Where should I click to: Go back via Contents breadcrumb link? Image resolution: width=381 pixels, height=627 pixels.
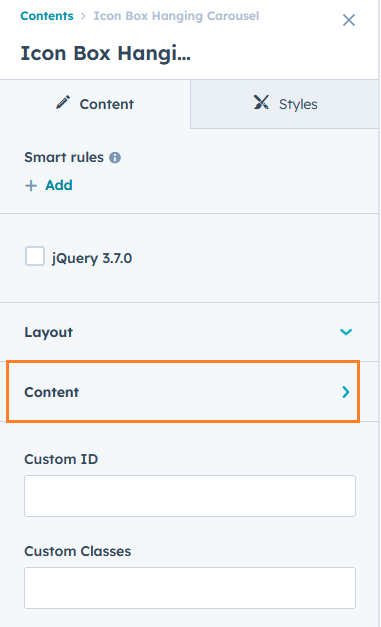(x=47, y=16)
